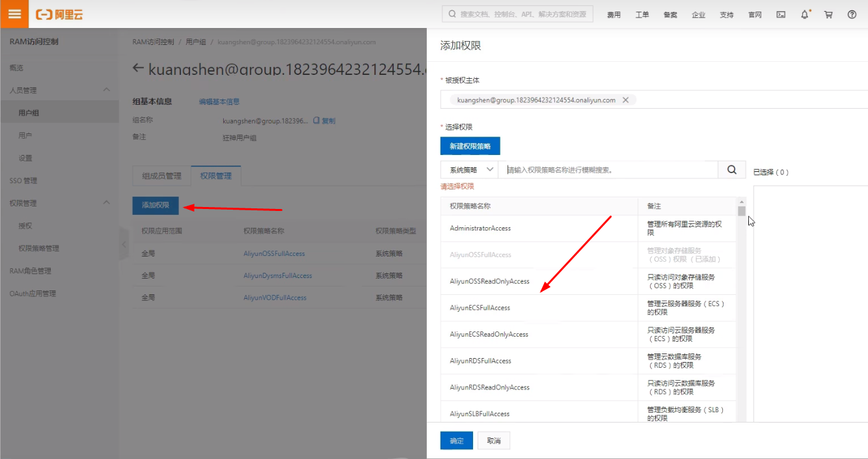Open AliyunOSSFullAccess link in granted policies table

[x=274, y=253]
